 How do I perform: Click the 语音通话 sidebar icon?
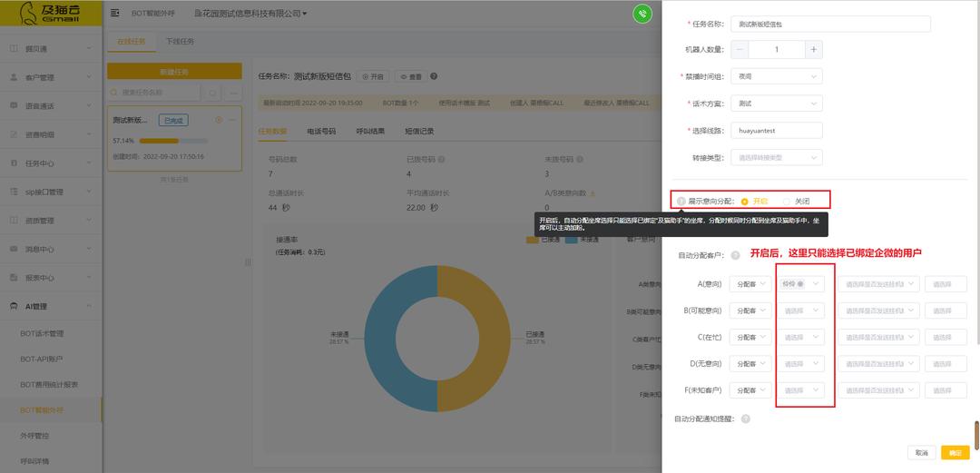[x=14, y=105]
